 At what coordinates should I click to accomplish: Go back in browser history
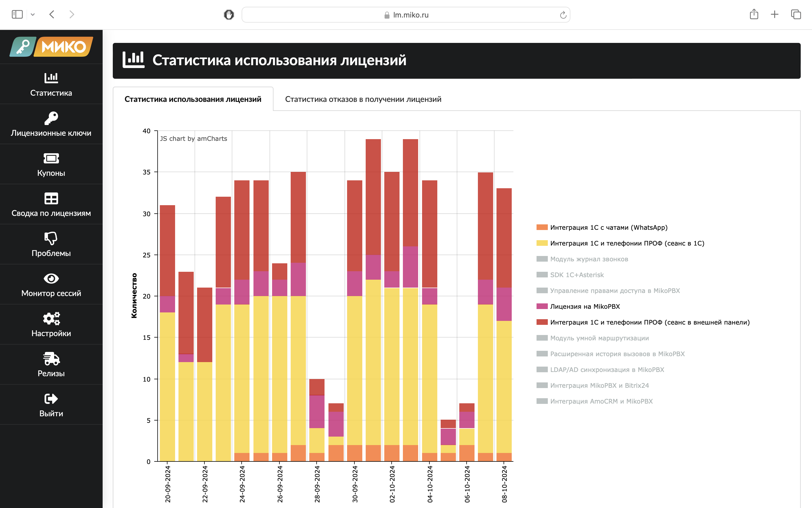tap(52, 14)
